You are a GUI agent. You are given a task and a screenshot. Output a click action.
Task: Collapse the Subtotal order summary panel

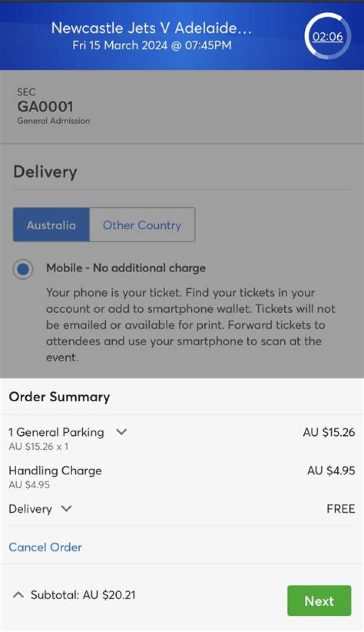(18, 595)
